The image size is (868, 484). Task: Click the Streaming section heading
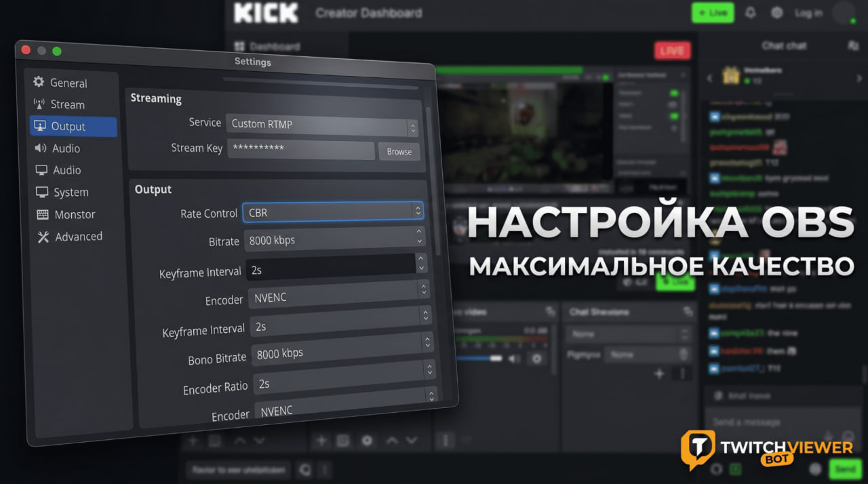156,98
